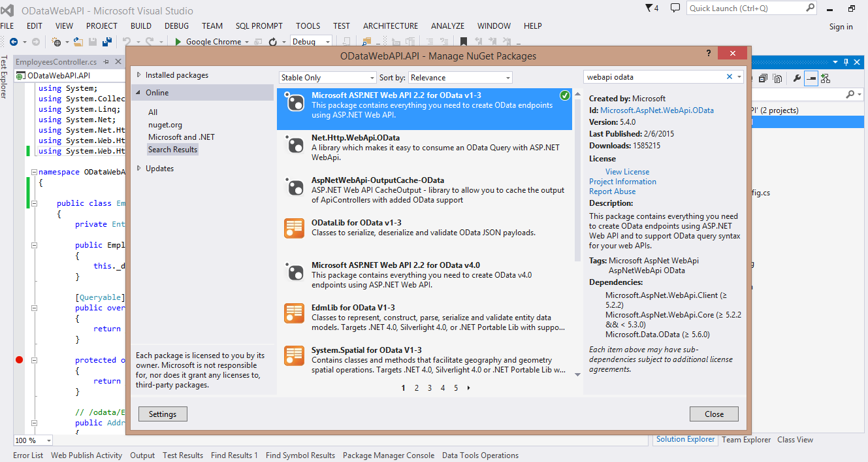The width and height of the screenshot is (868, 462).
Task: Open the feedback speech bubble icon
Action: [x=693, y=8]
